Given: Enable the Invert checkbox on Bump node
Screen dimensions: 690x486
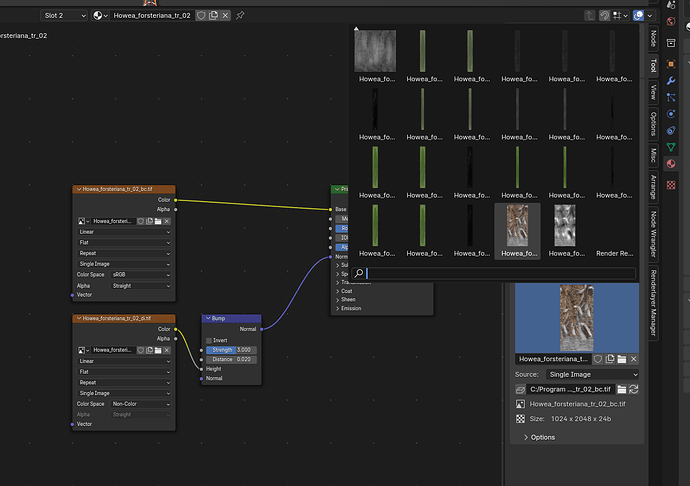Looking at the screenshot, I should 209,341.
